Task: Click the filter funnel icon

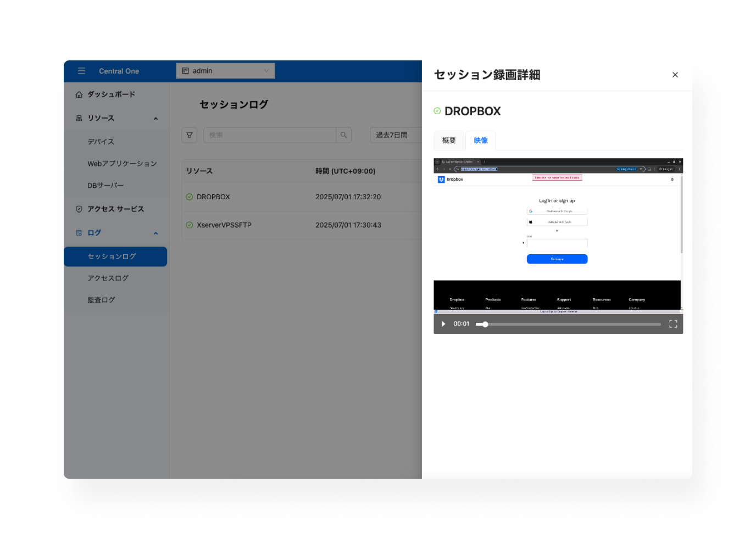Action: [x=190, y=135]
